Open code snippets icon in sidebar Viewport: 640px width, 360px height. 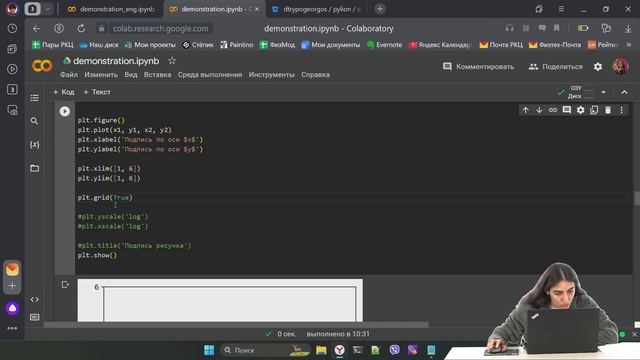pos(35,300)
